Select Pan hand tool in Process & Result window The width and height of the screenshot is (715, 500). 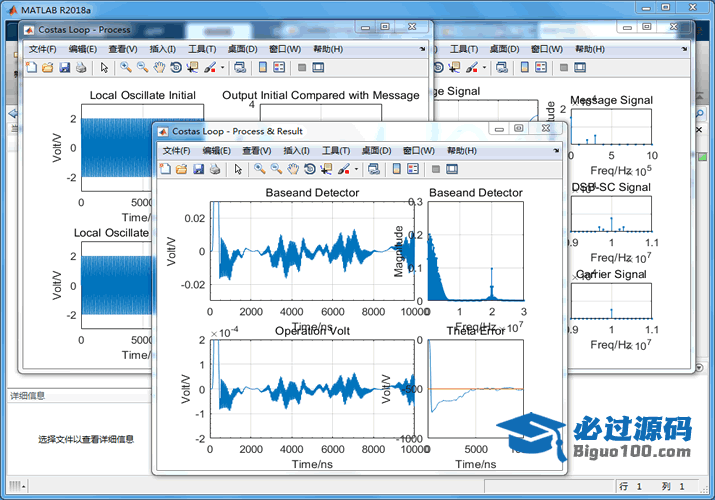point(293,169)
